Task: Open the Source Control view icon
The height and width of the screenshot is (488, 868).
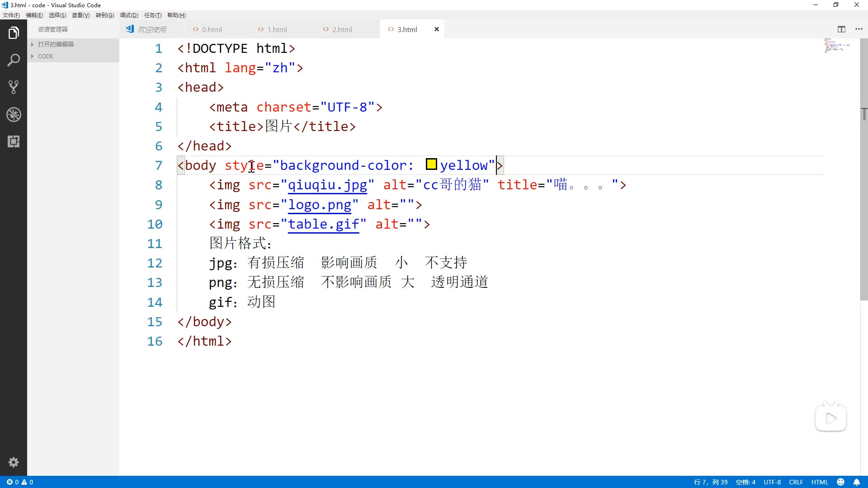Action: coord(14,87)
